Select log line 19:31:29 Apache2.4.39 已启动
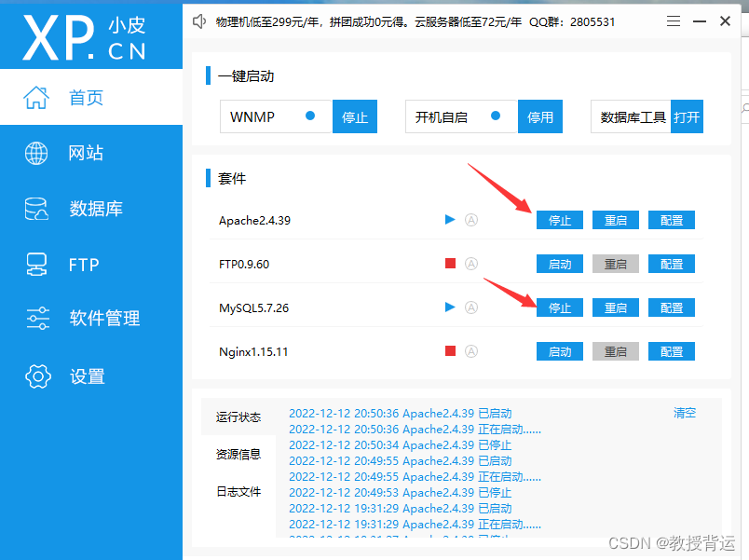 pyautogui.click(x=401, y=509)
